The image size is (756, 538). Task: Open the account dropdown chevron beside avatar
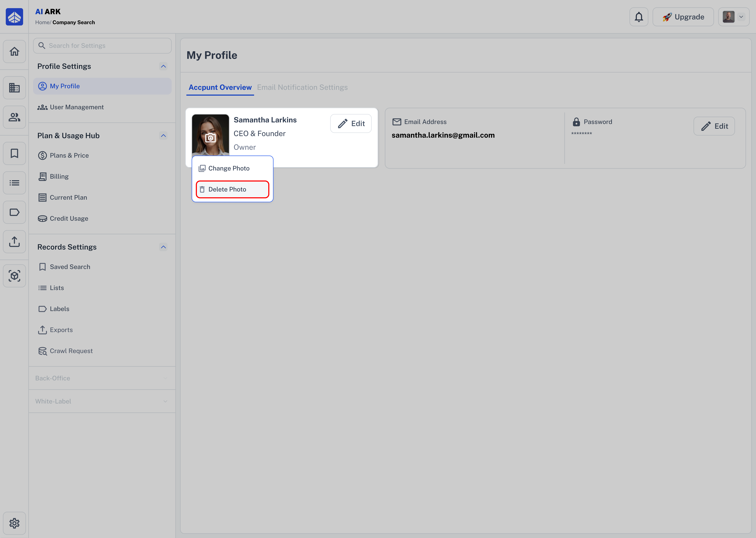coord(741,17)
